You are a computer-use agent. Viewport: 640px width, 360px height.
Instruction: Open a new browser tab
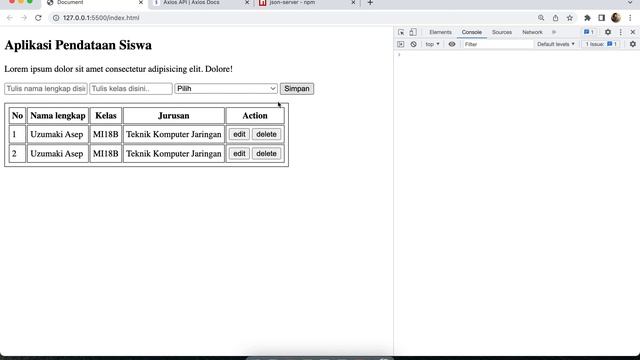coord(370,3)
